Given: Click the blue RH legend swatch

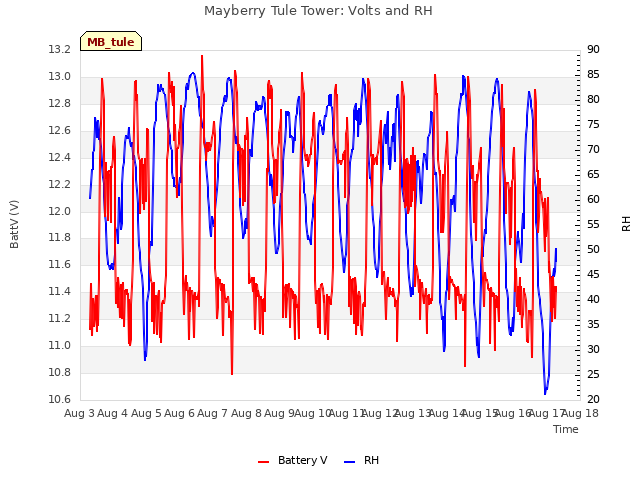Looking at the screenshot, I should 350,462.
